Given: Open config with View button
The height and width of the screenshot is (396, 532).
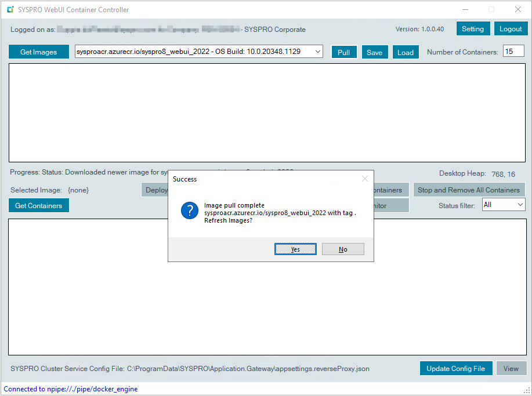Looking at the screenshot, I should tap(511, 369).
